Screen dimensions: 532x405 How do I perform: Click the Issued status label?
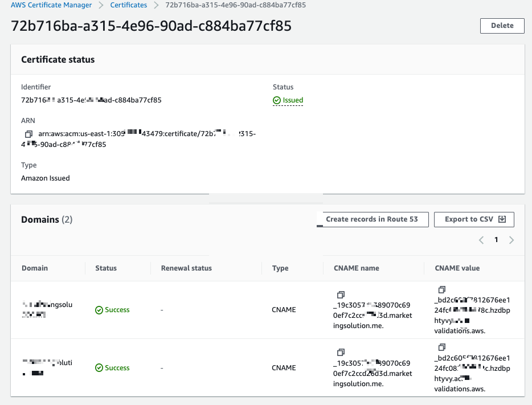293,100
